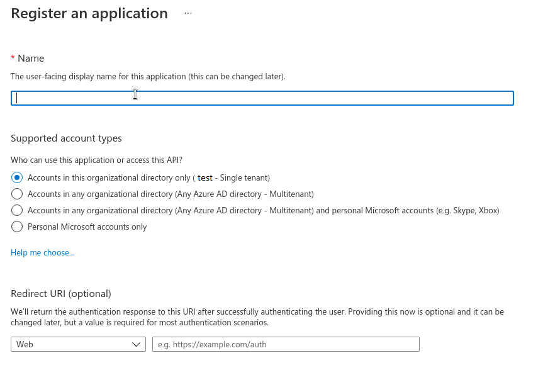Viewport: 543px width, 392px height.
Task: Click the "Who can use this application" text
Action: click(x=96, y=160)
